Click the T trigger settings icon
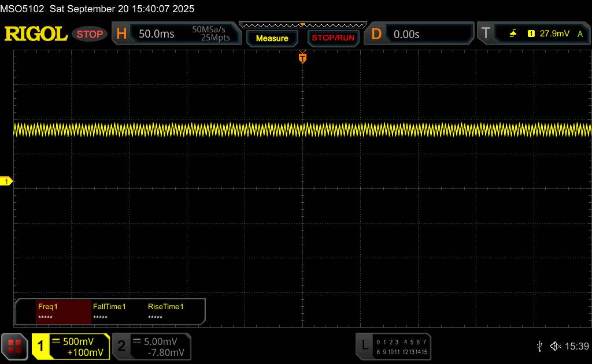The width and height of the screenshot is (592, 364). (486, 34)
